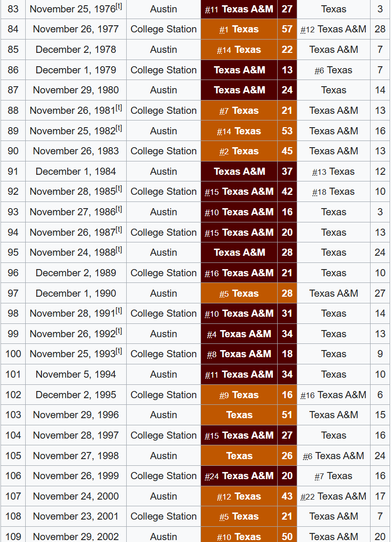The image size is (392, 542).
Task: Click the #6 ranking for Texas in 1979
Action: [x=319, y=71]
